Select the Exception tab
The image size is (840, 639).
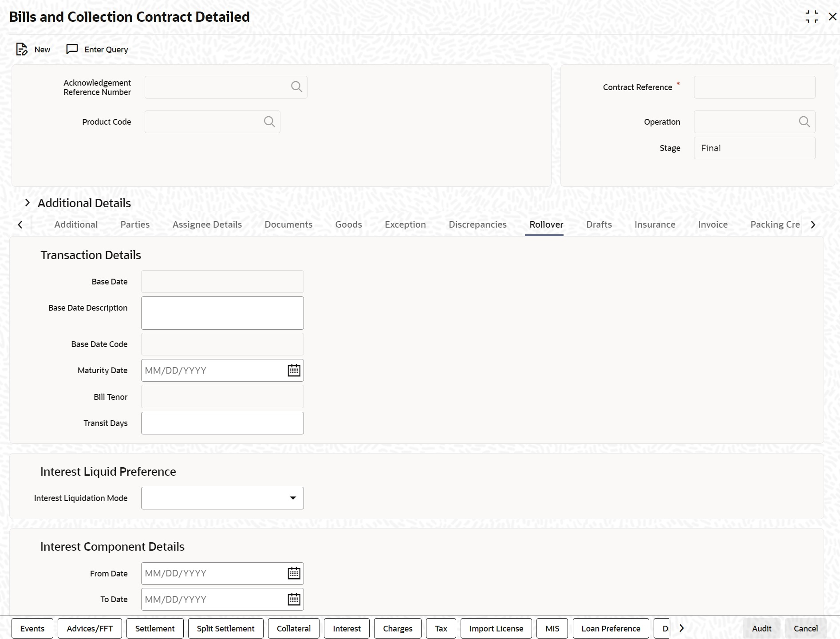pos(405,225)
